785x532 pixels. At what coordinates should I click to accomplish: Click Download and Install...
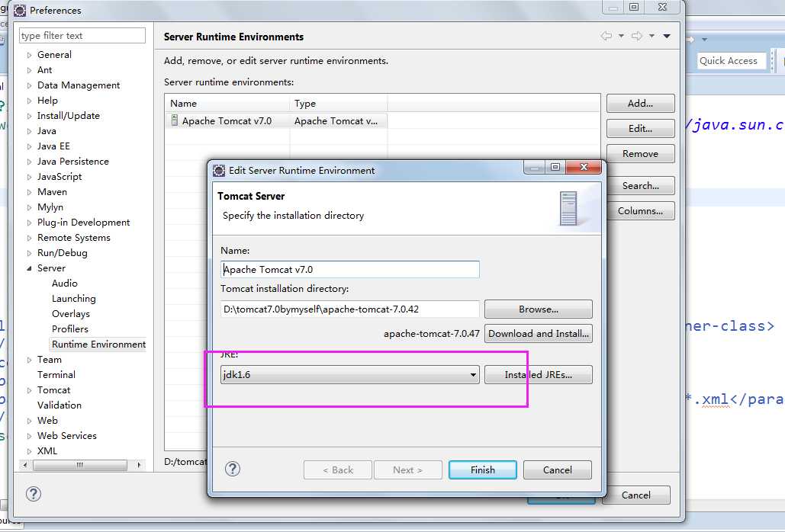tap(538, 334)
